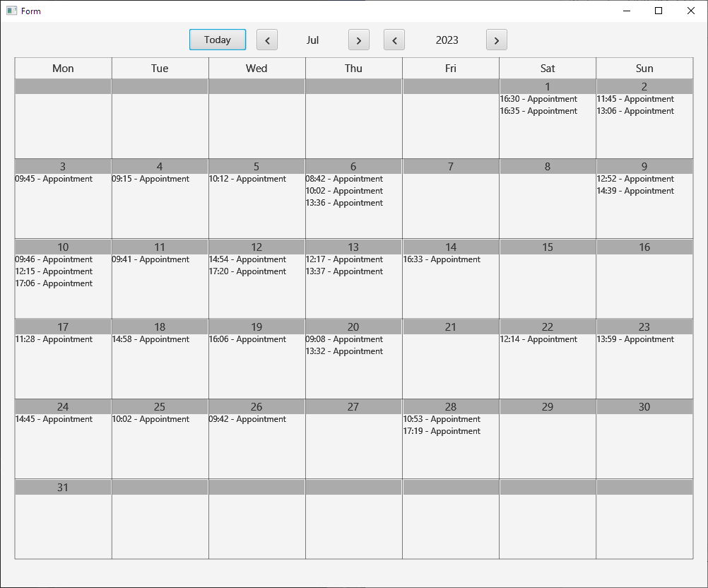708x588 pixels.
Task: Close the Form window
Action: tap(691, 11)
